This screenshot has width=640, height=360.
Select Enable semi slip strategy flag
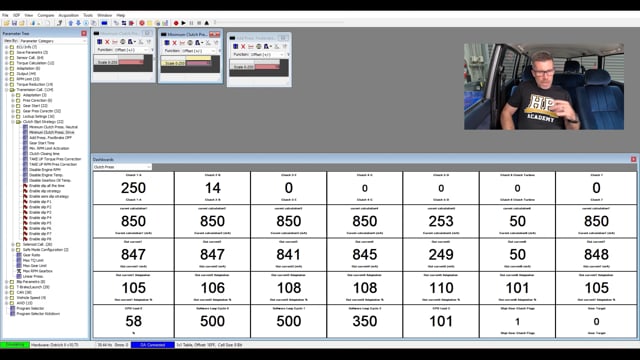click(x=49, y=196)
